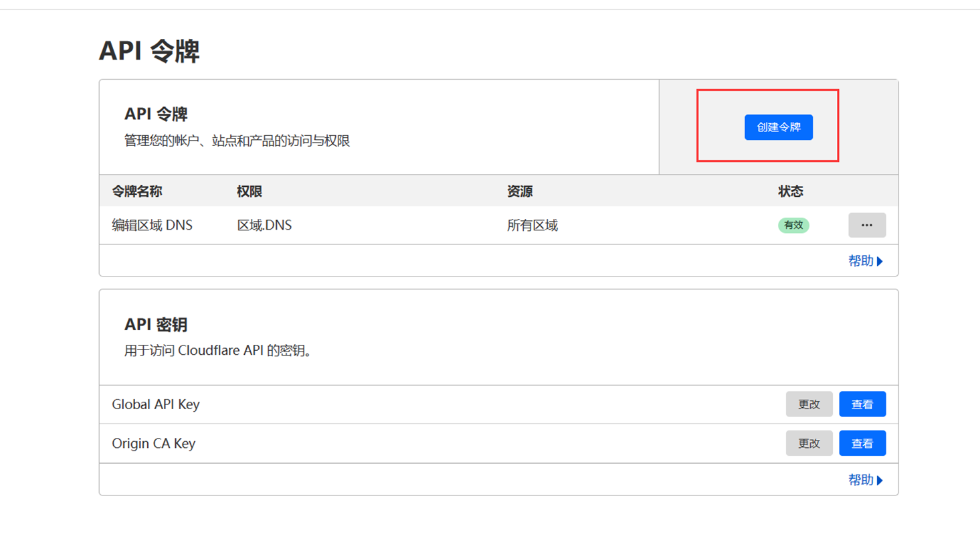The width and height of the screenshot is (980, 547).
Task: View the Global API Key via 查看
Action: click(862, 404)
